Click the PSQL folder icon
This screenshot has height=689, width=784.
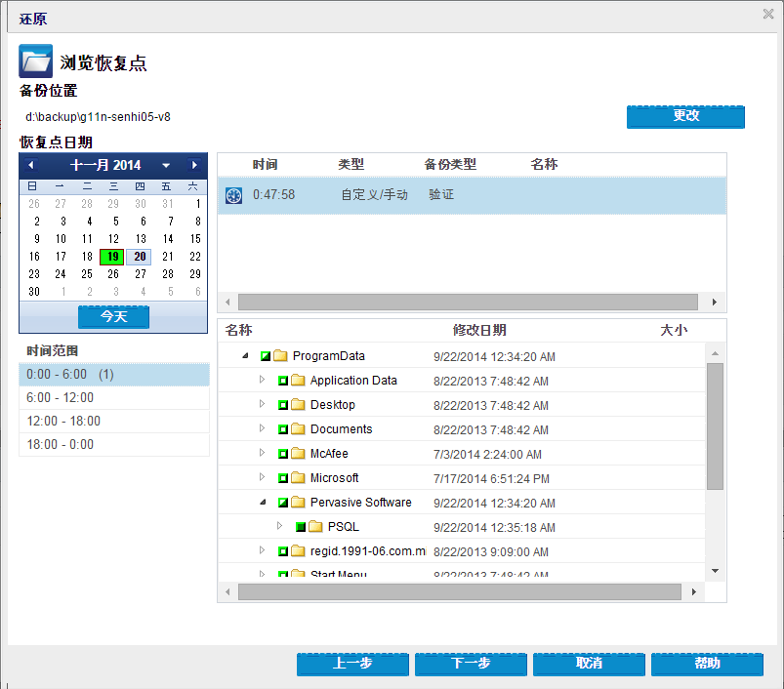tap(315, 527)
